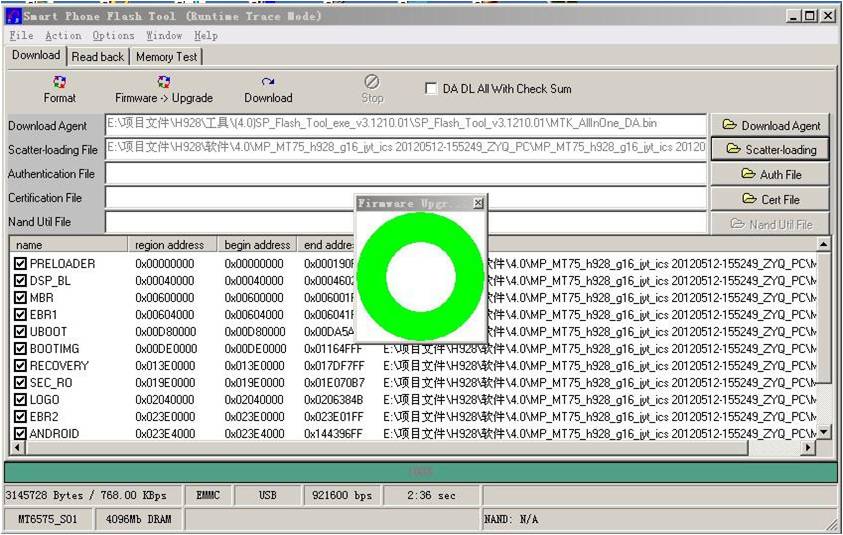843x535 pixels.
Task: Click partition list scroll up arrow
Action: [823, 245]
